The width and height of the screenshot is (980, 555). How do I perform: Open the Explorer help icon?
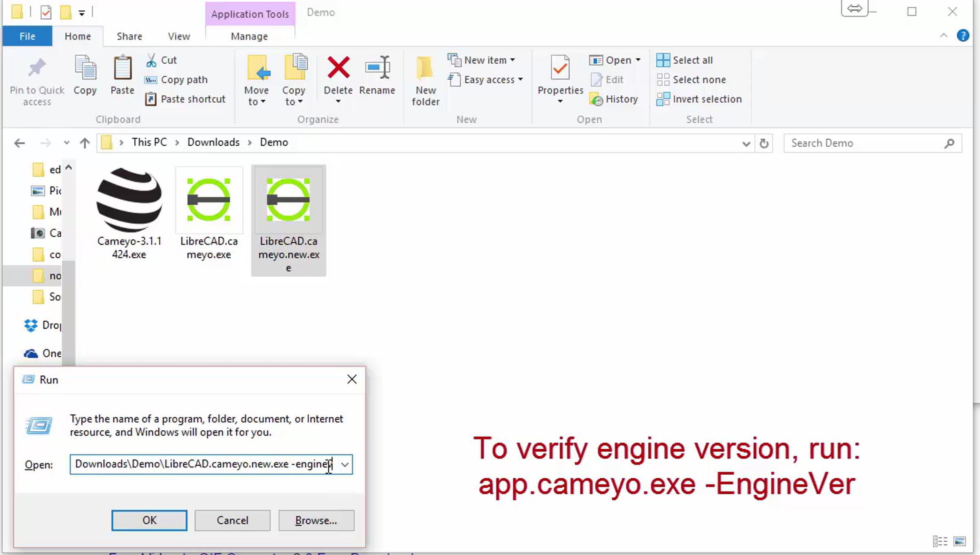click(962, 36)
